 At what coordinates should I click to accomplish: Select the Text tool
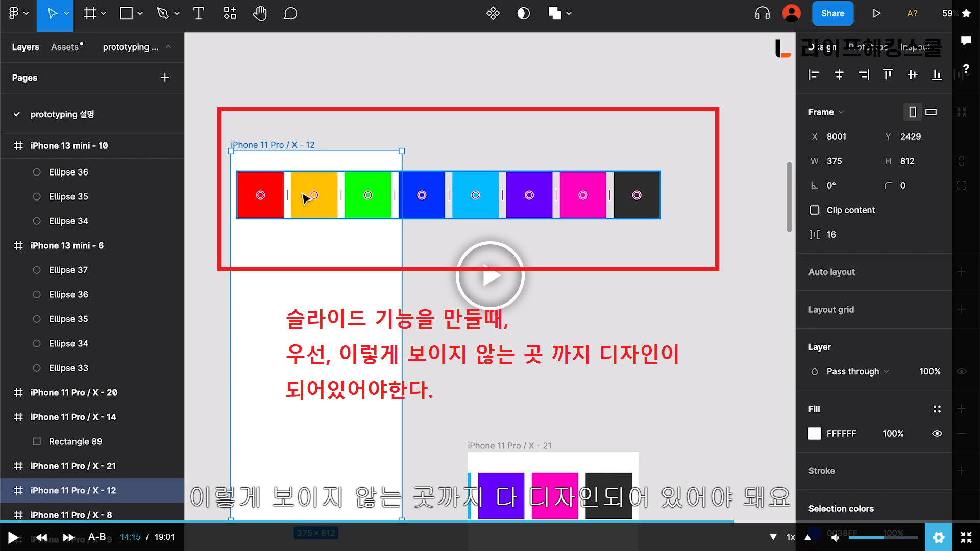point(199,14)
